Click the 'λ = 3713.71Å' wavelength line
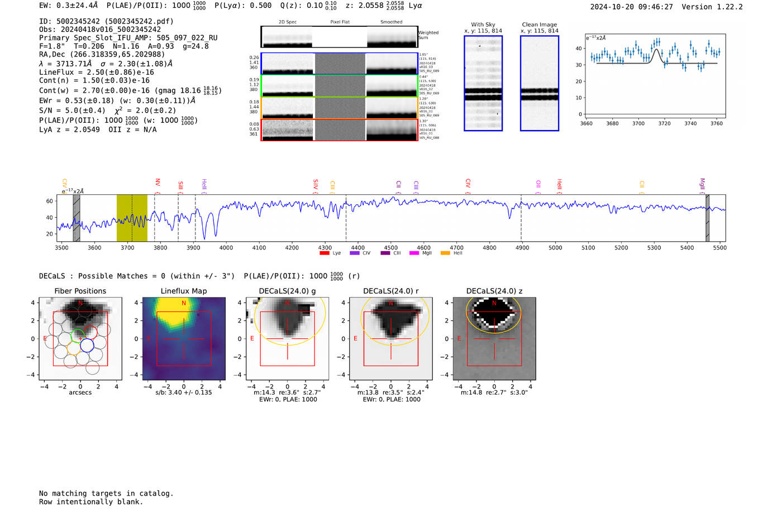The image size is (782, 532). point(106,64)
